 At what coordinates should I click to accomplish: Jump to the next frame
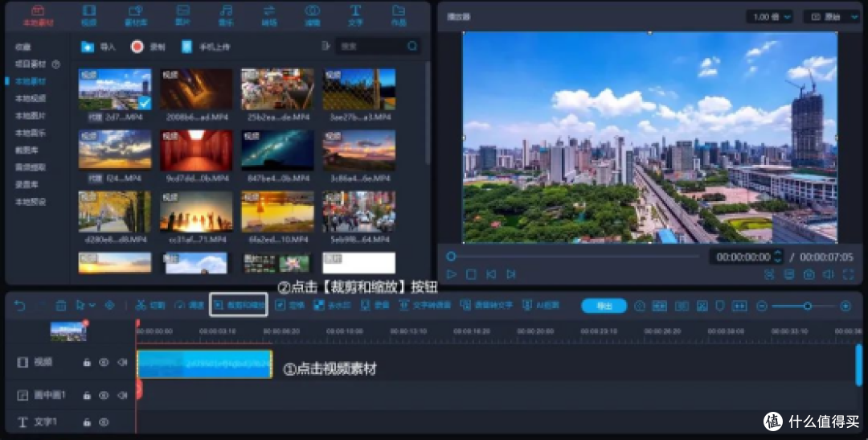click(x=511, y=274)
